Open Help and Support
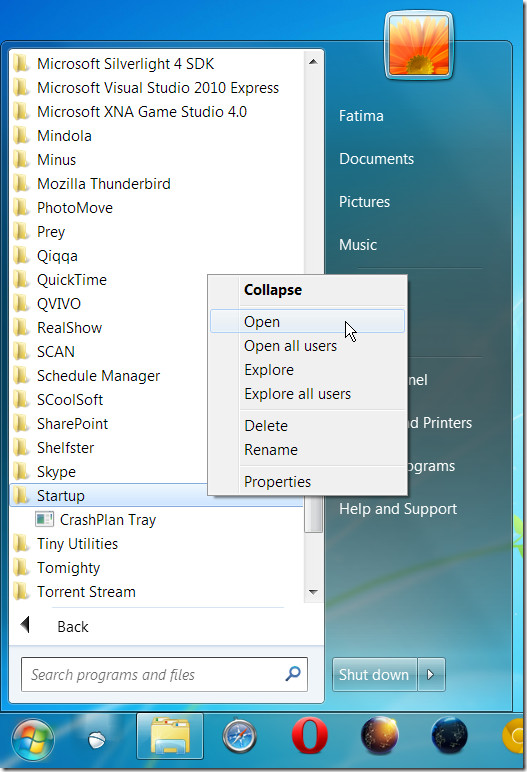Screen dimensions: 527x772 pos(398,509)
